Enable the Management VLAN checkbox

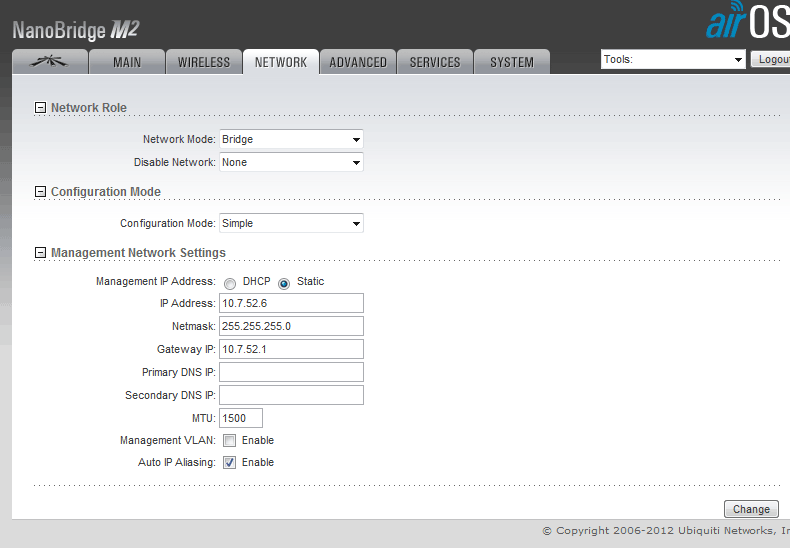[x=230, y=441]
